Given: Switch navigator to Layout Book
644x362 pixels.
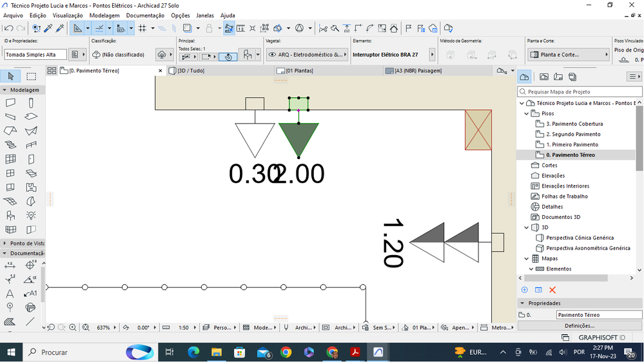Looking at the screenshot, I should click(x=558, y=77).
